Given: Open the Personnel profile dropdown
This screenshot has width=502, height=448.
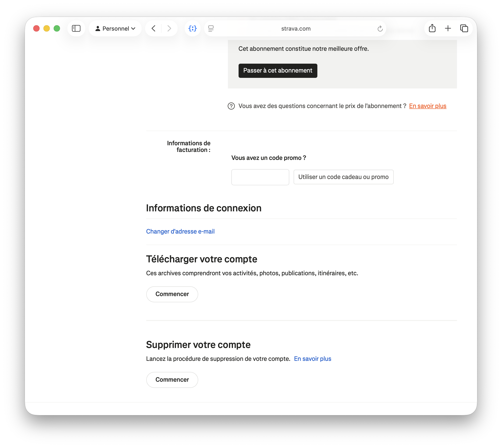Looking at the screenshot, I should (x=115, y=29).
